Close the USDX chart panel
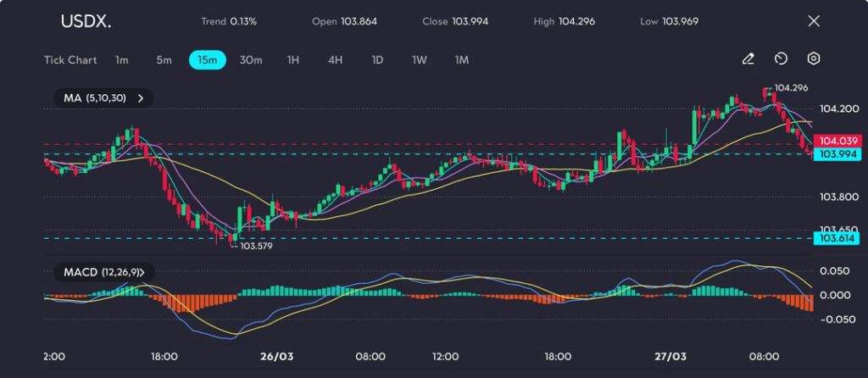 pyautogui.click(x=814, y=21)
